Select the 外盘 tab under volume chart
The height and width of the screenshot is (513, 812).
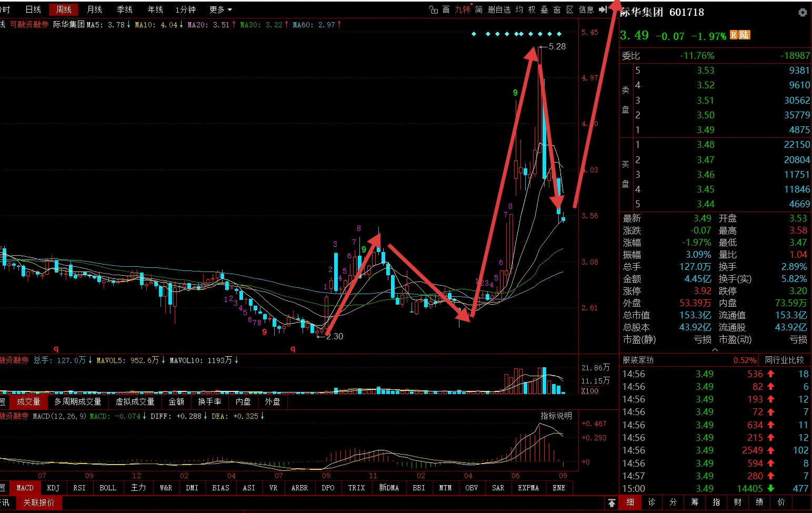[273, 401]
